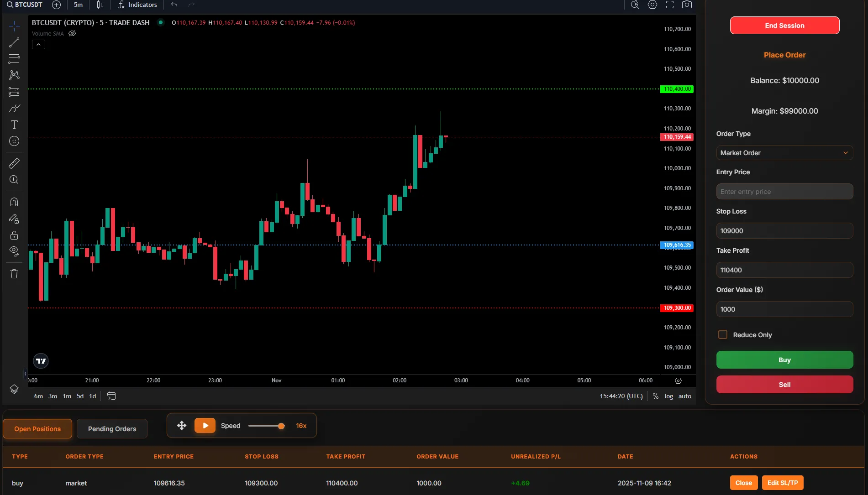This screenshot has height=495, width=868.
Task: Select the 1d date range
Action: [92, 396]
